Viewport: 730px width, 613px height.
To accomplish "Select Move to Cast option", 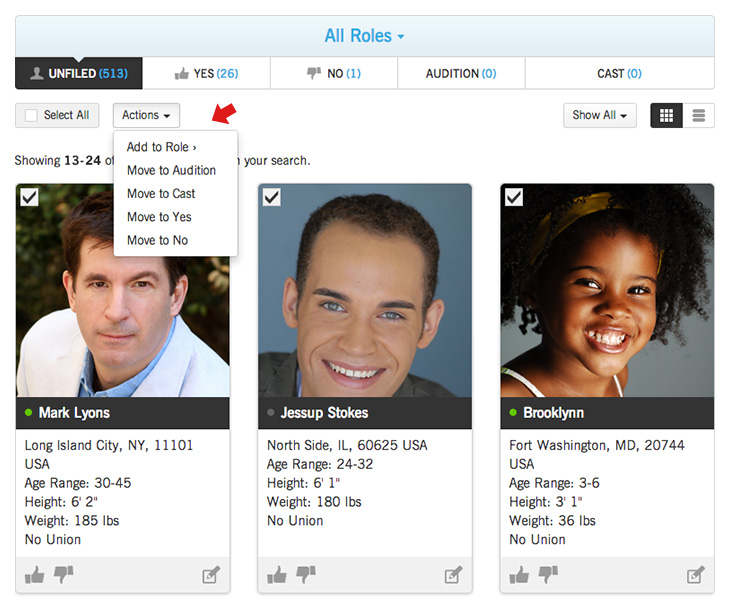I will pos(161,193).
